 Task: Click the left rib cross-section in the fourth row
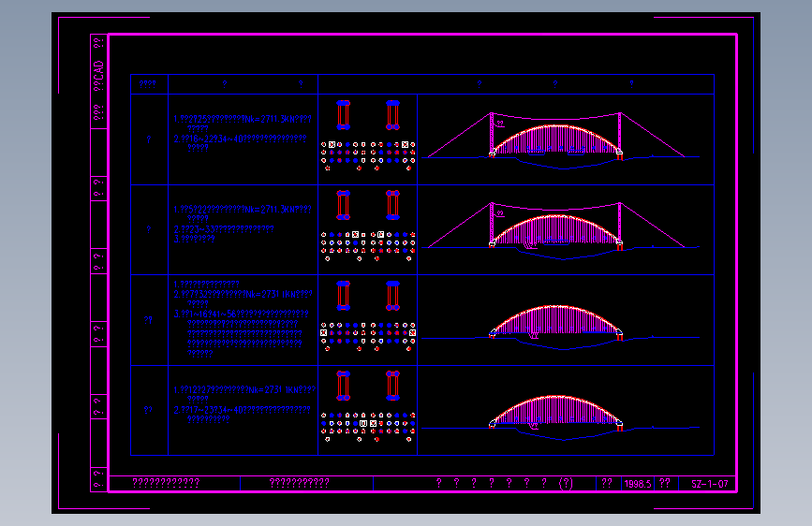tap(344, 386)
